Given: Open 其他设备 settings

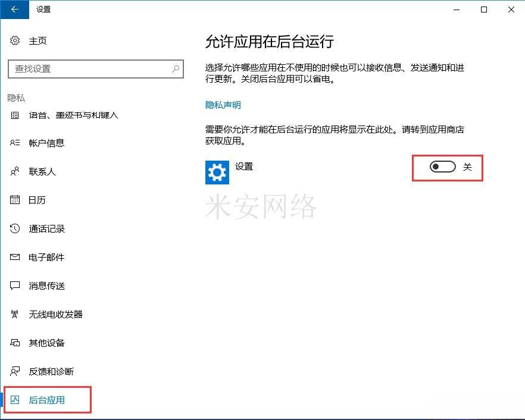Looking at the screenshot, I should 46,343.
